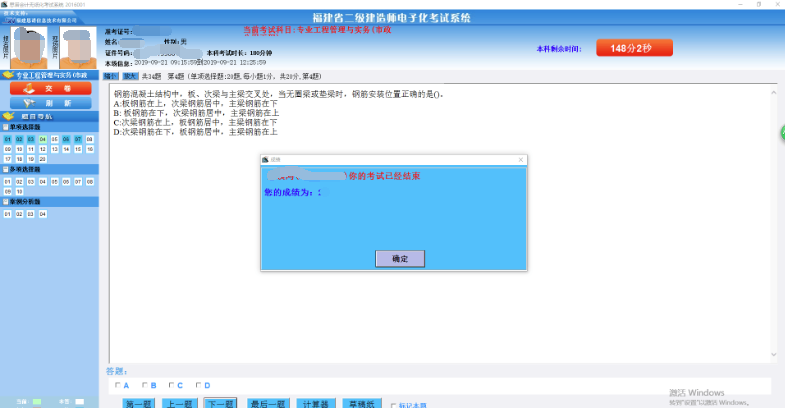The width and height of the screenshot is (785, 411).
Task: Click 当前考试科目 subject heading text
Action: coord(317,30)
